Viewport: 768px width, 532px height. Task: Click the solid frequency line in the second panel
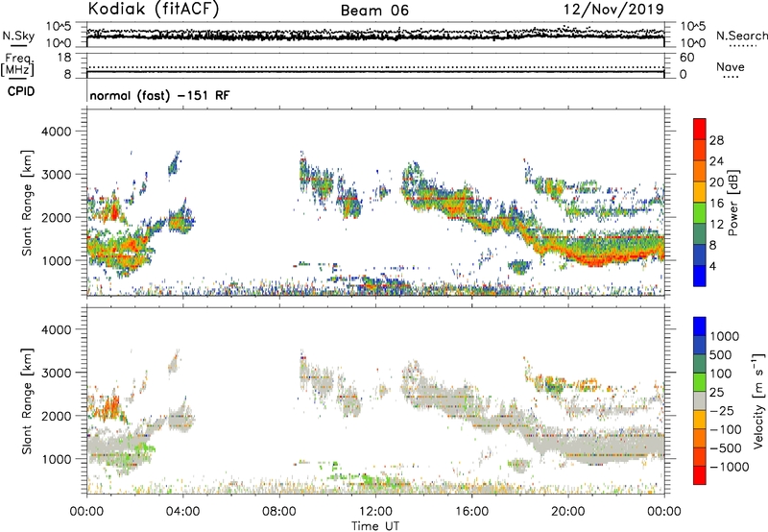(x=375, y=72)
